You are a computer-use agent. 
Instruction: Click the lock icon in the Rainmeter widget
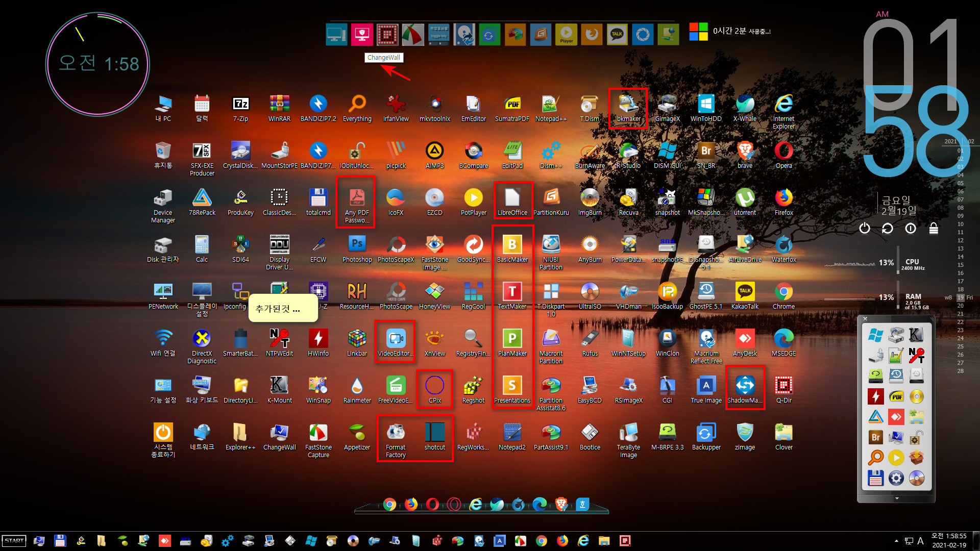[x=934, y=228]
